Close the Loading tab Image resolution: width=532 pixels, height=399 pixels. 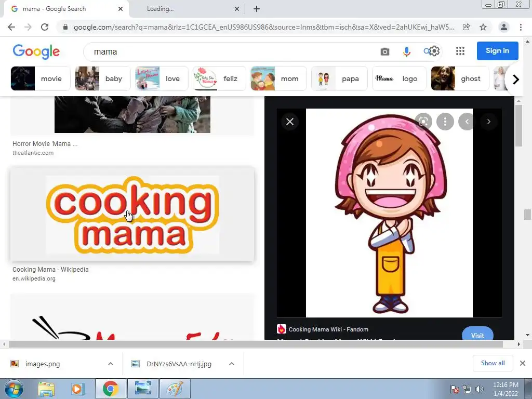click(x=237, y=9)
